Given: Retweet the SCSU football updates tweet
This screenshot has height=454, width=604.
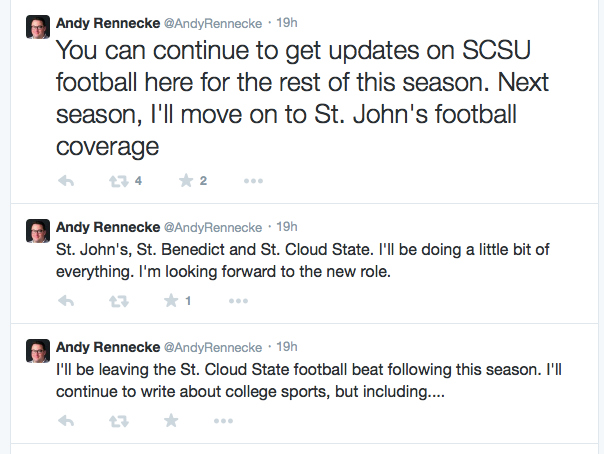Looking at the screenshot, I should click(118, 181).
